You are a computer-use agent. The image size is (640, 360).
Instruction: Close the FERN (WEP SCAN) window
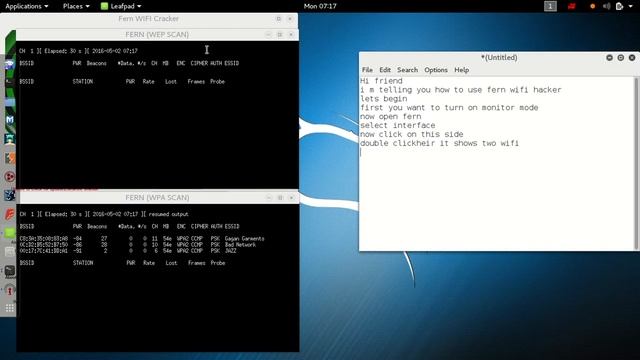pos(291,35)
